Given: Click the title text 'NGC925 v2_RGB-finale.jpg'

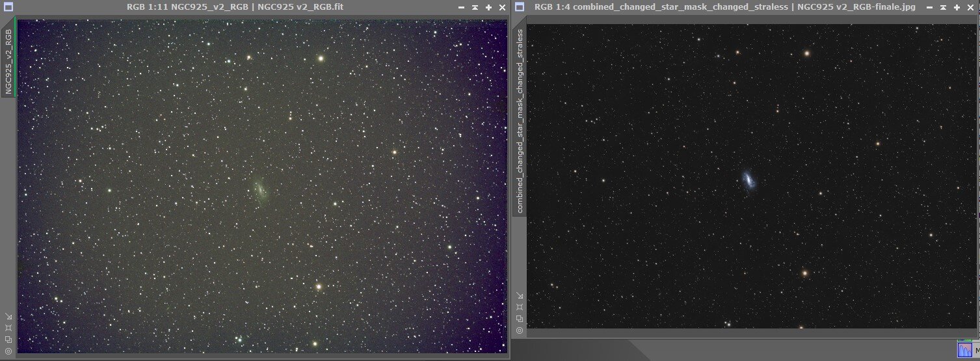Looking at the screenshot, I should pos(855,7).
